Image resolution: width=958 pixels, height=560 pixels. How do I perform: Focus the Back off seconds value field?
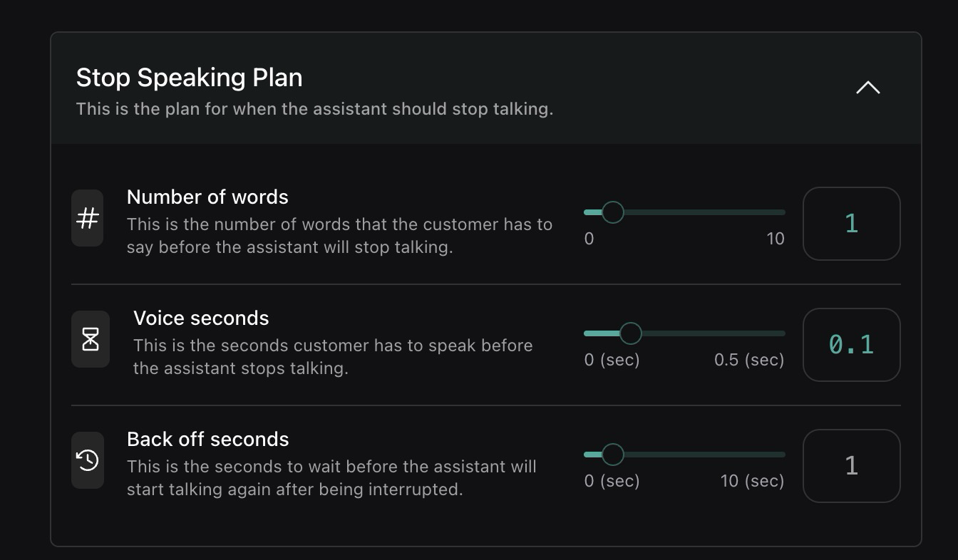[851, 466]
